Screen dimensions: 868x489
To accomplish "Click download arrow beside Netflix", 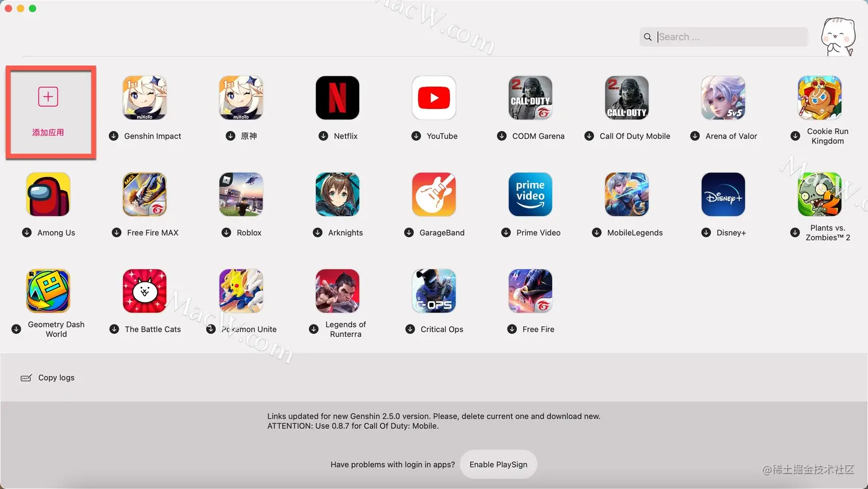I will (x=323, y=136).
